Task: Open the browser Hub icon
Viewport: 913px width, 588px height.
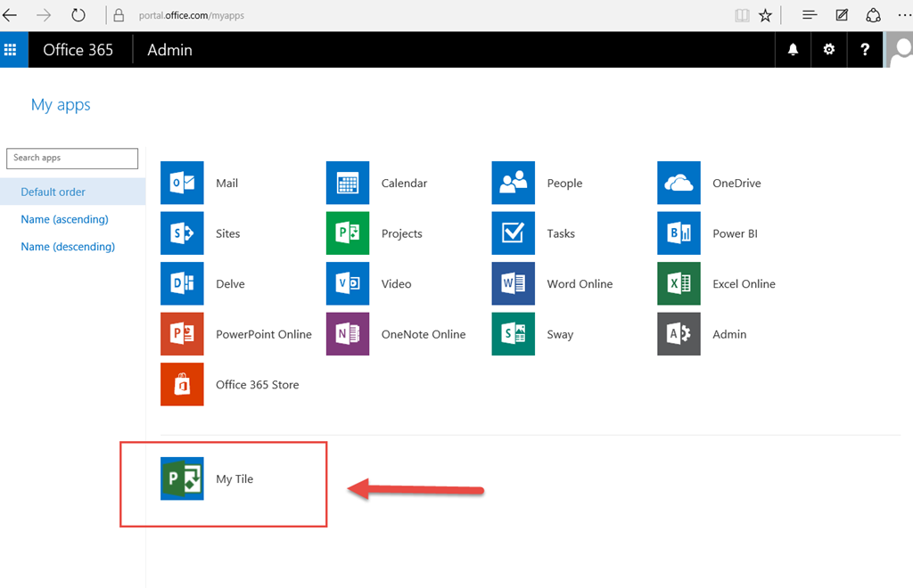Action: click(x=810, y=15)
